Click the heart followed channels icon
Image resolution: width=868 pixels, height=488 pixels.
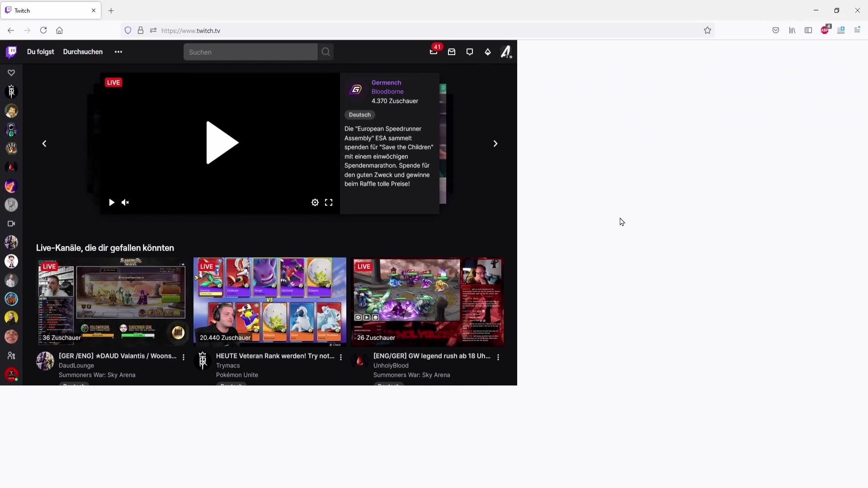pyautogui.click(x=11, y=73)
